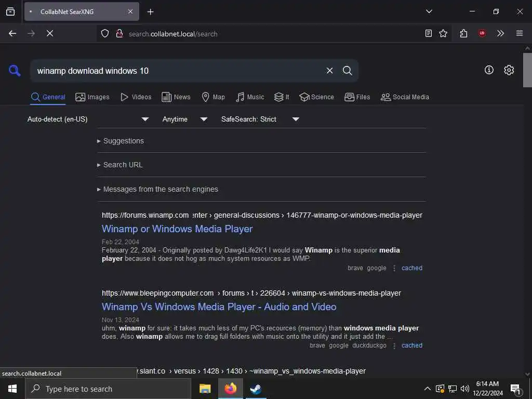Stop page loading button
The height and width of the screenshot is (399, 532).
tap(50, 33)
